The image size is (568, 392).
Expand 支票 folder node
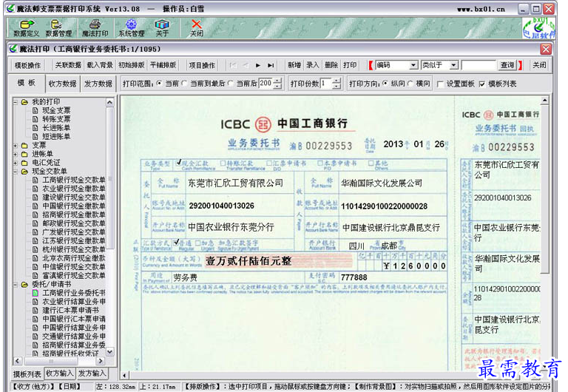tap(16, 145)
